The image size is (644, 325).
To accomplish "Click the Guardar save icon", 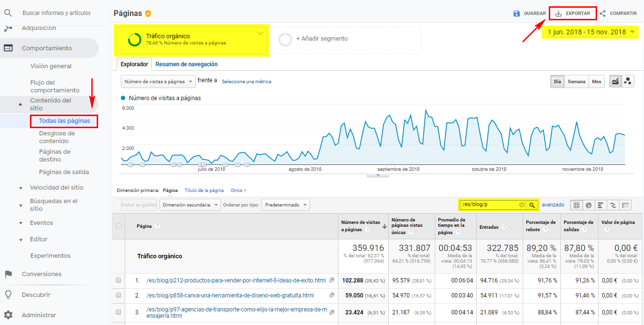I will [516, 14].
